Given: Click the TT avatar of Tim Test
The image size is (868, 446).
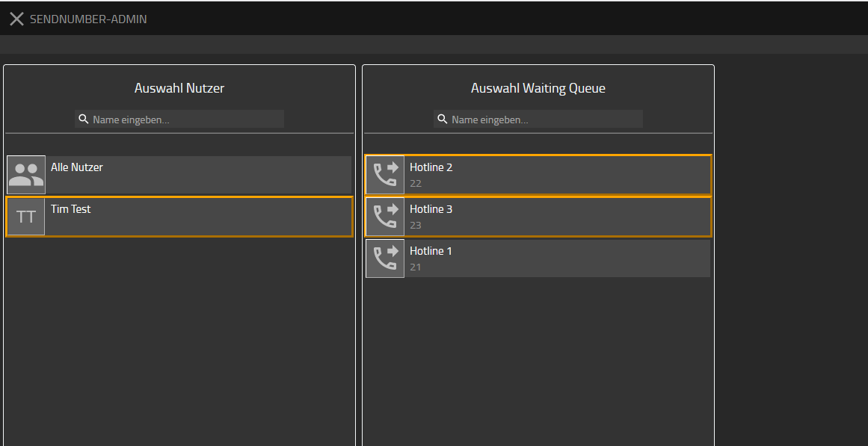Looking at the screenshot, I should pyautogui.click(x=26, y=217).
